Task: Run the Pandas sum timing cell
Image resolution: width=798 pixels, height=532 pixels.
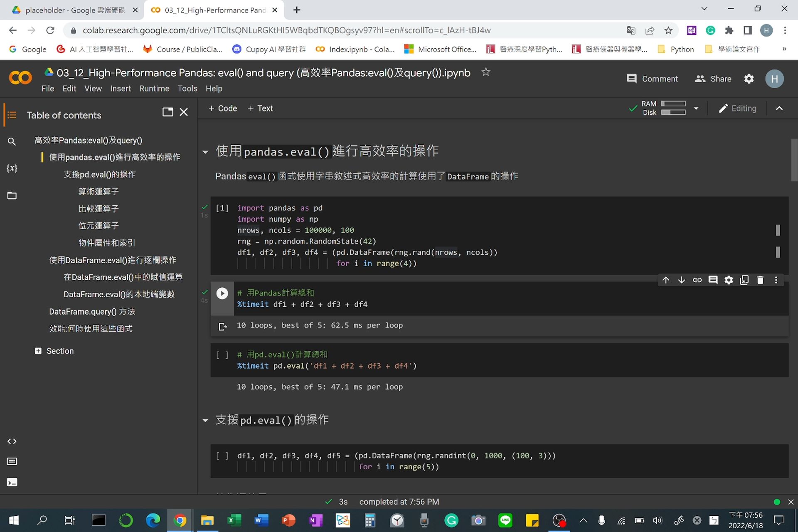Action: coord(222,293)
